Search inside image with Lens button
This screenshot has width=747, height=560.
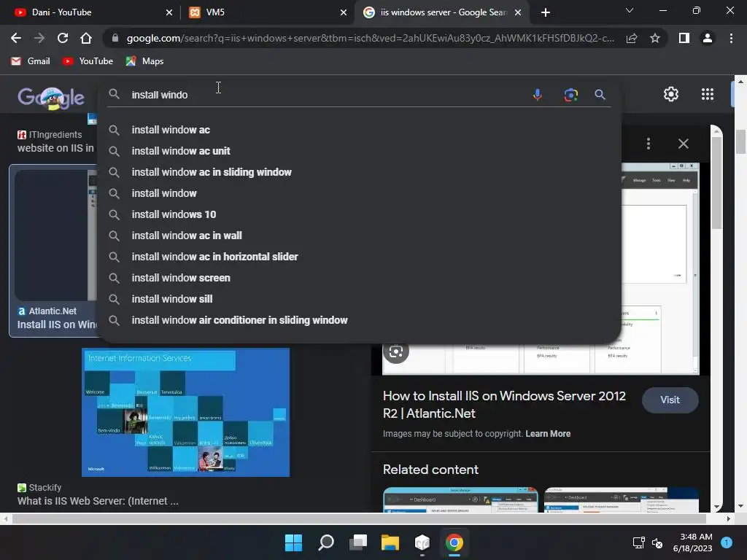396,352
